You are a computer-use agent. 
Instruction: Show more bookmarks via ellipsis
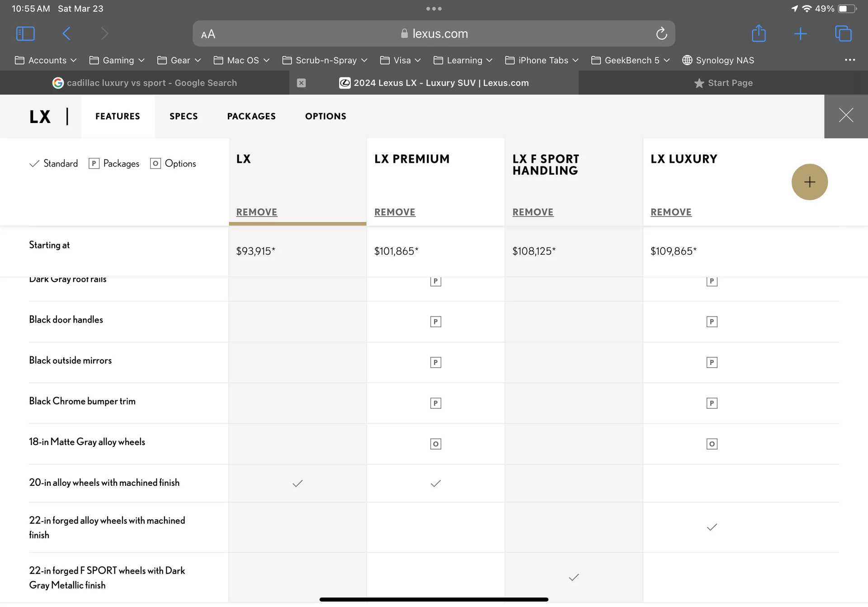850,60
